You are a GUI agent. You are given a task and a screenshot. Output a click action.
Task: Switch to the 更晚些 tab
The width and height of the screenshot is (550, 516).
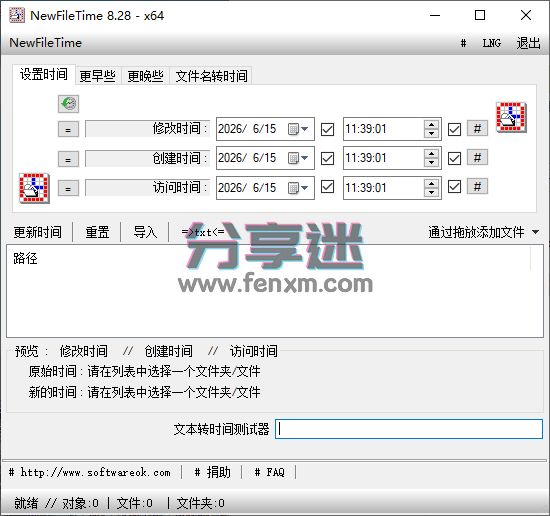[146, 76]
